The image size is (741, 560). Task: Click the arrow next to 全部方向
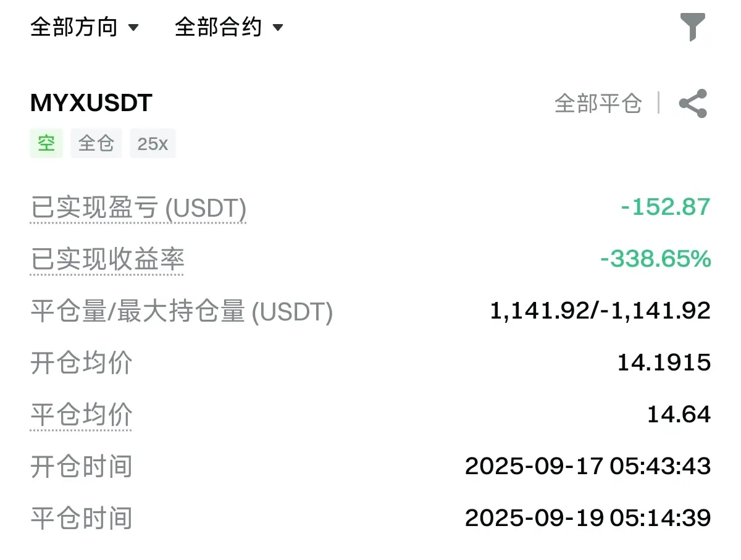(x=133, y=28)
